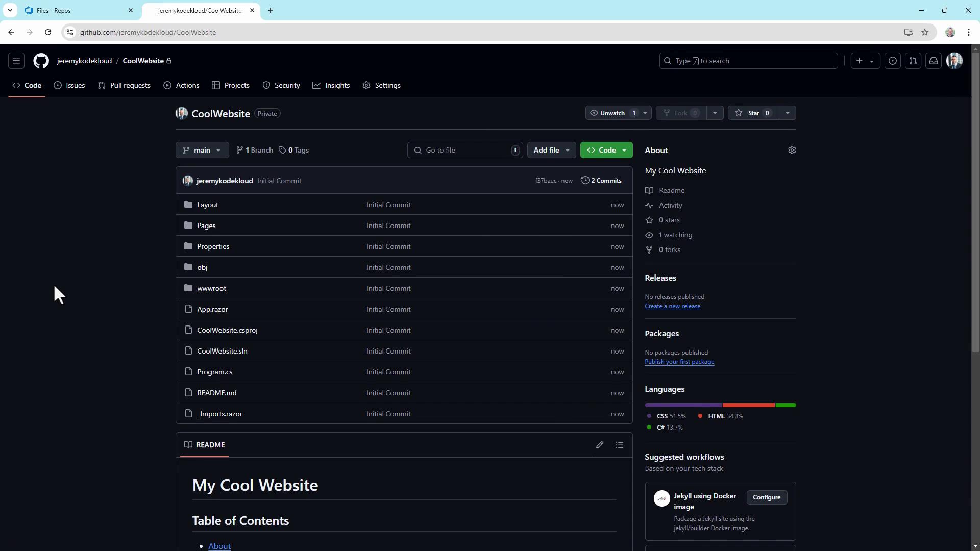Jump to About in README table of contents
The width and height of the screenshot is (980, 551).
coord(219,546)
